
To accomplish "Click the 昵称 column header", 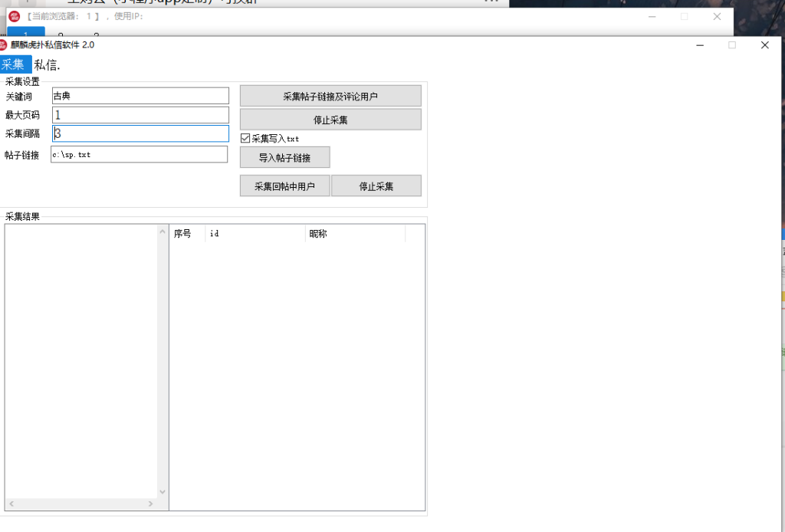I will point(354,234).
